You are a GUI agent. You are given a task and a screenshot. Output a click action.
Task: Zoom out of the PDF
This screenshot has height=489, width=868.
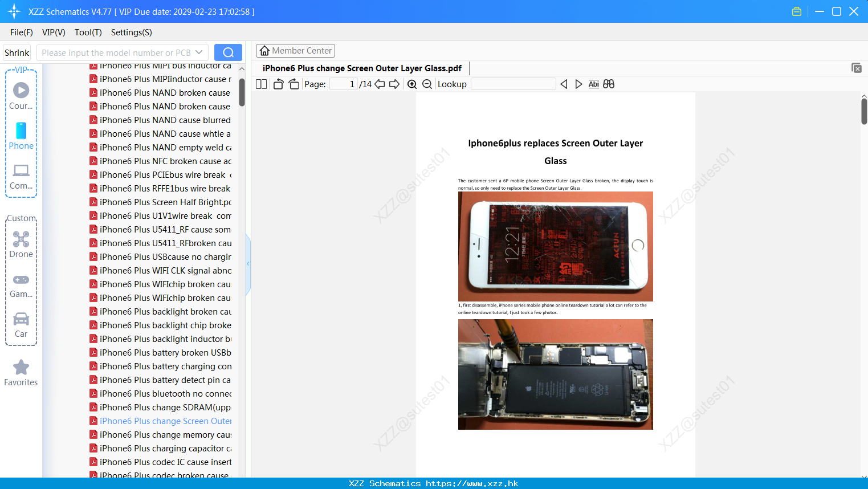click(x=427, y=84)
